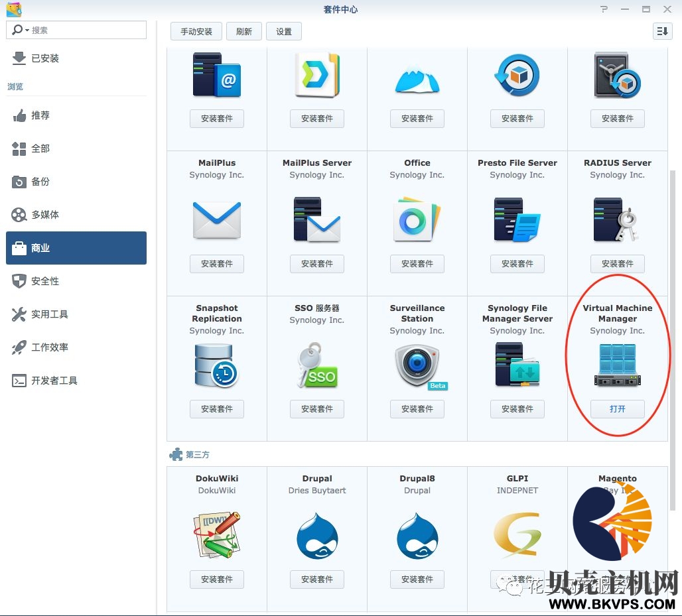Click the Package Center app icon in title bar
The width and height of the screenshot is (682, 616).
[14, 9]
